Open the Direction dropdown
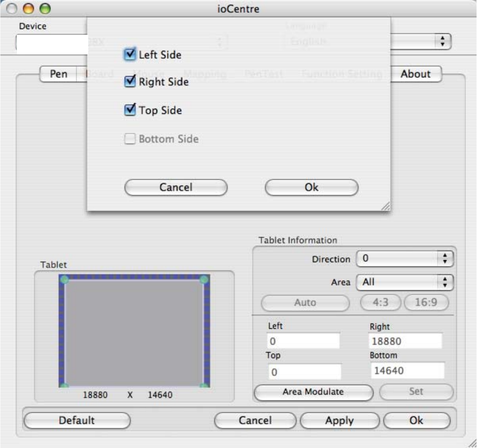 (405, 259)
